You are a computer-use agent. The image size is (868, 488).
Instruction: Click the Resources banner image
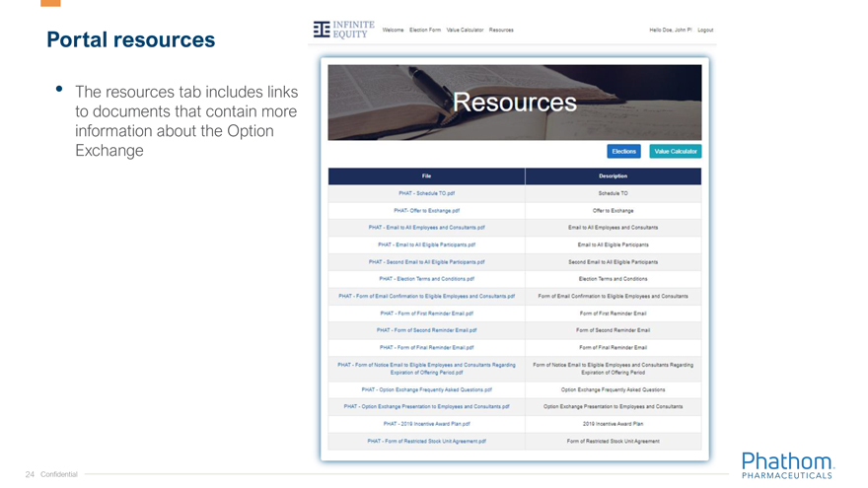click(x=515, y=103)
